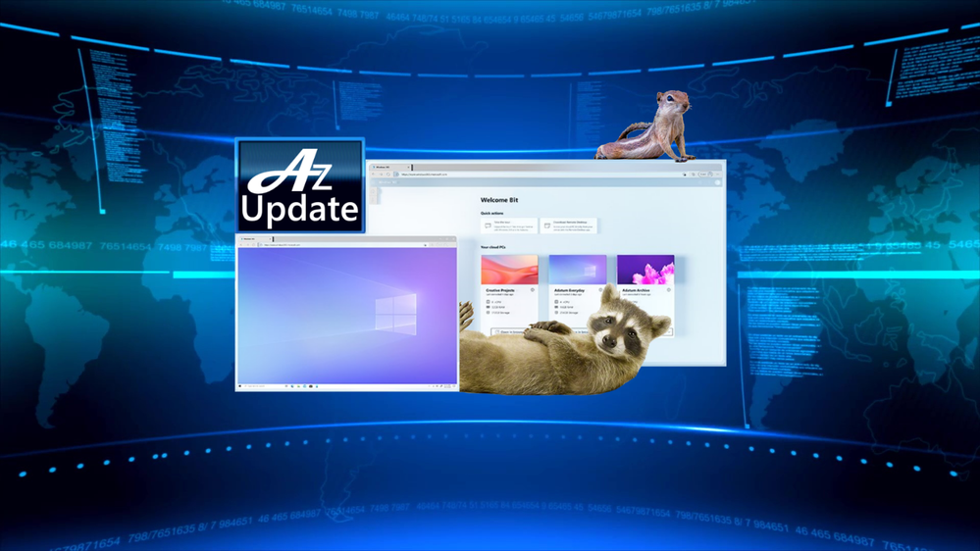Open profile avatar in Welcome Bit page header
This screenshot has height=551, width=980.
[x=717, y=182]
